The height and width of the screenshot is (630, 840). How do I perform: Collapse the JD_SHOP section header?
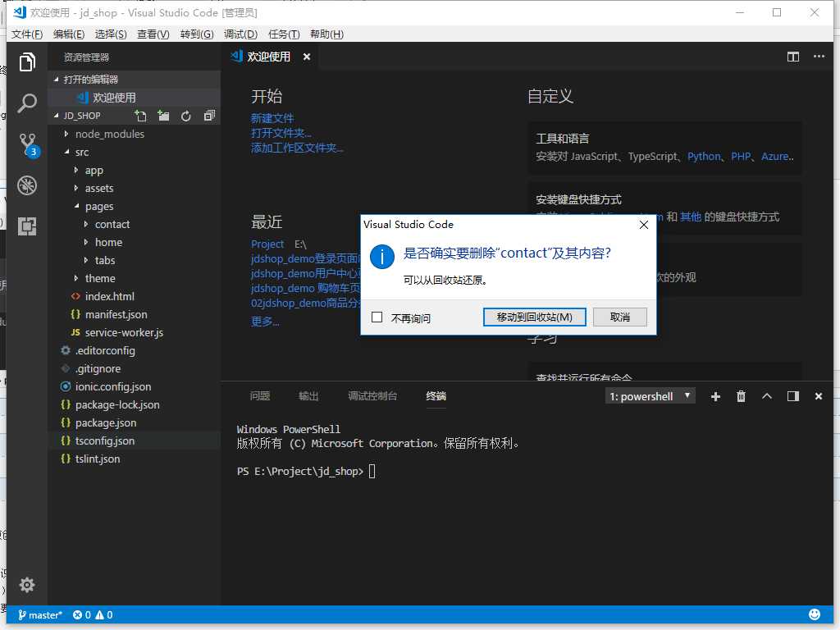(81, 116)
